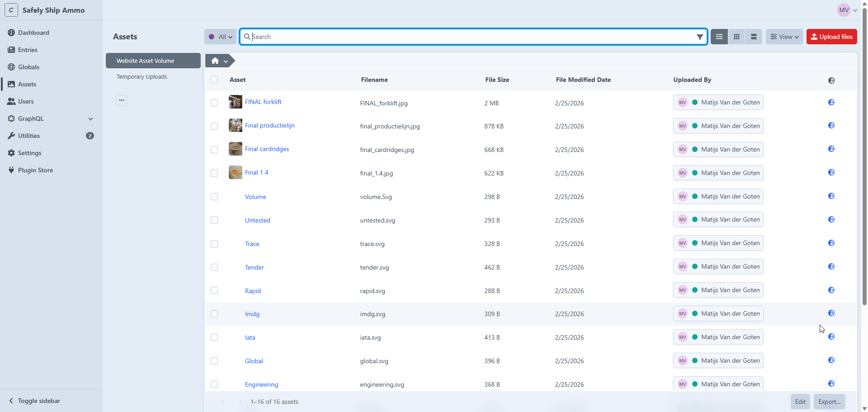Check the Tender row checkbox
This screenshot has width=868, height=412.
[x=214, y=267]
